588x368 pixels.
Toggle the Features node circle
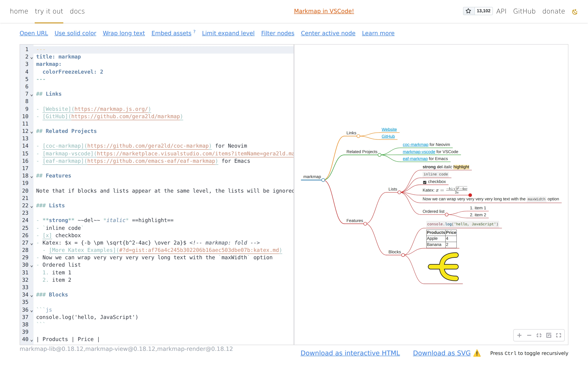pyautogui.click(x=365, y=224)
